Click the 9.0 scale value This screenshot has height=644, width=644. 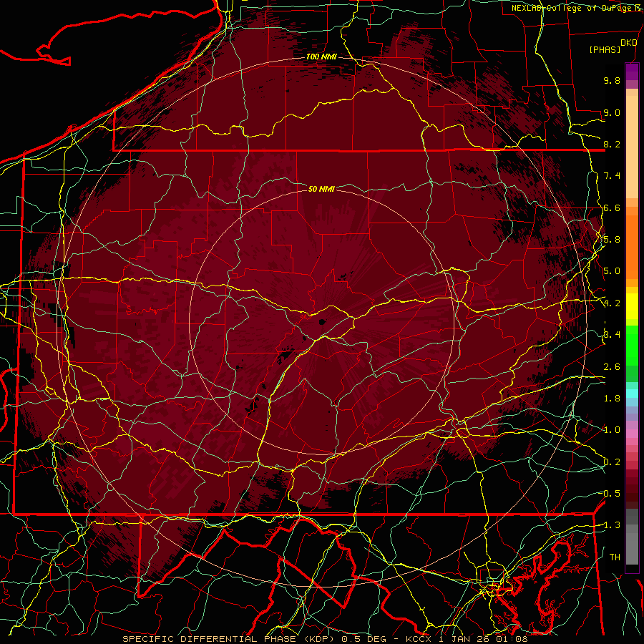[x=612, y=112]
